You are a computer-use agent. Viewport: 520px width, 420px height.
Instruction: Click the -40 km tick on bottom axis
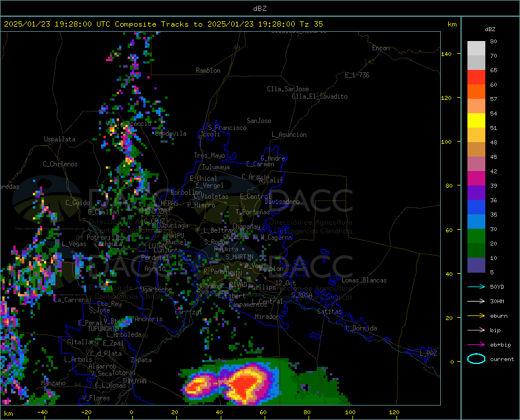(x=42, y=412)
